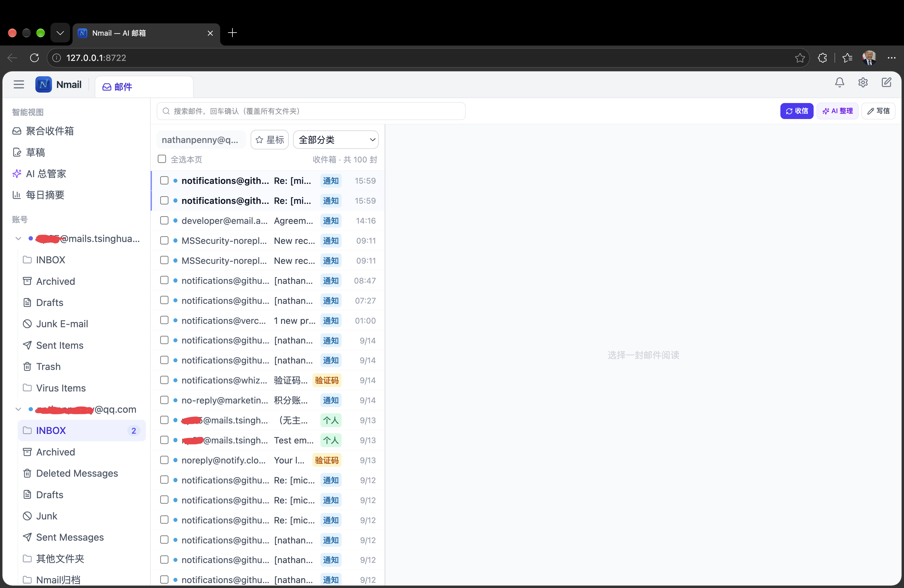Screen dimensions: 904x588
Task: Open browser profile avatar
Action: 869,58
